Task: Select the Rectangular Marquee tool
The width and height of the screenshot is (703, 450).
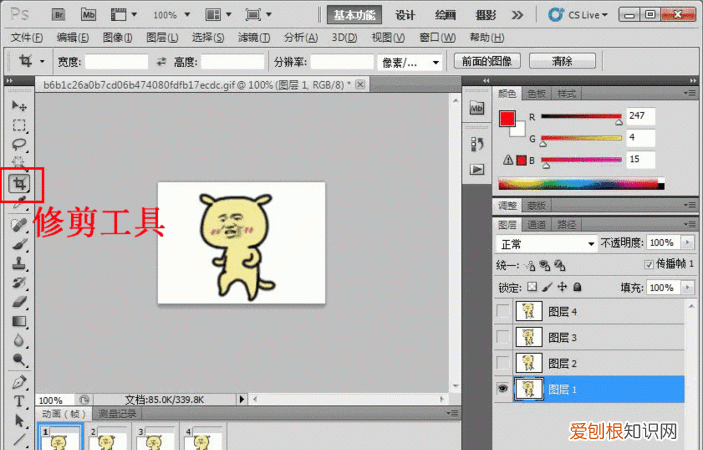Action: click(x=19, y=126)
